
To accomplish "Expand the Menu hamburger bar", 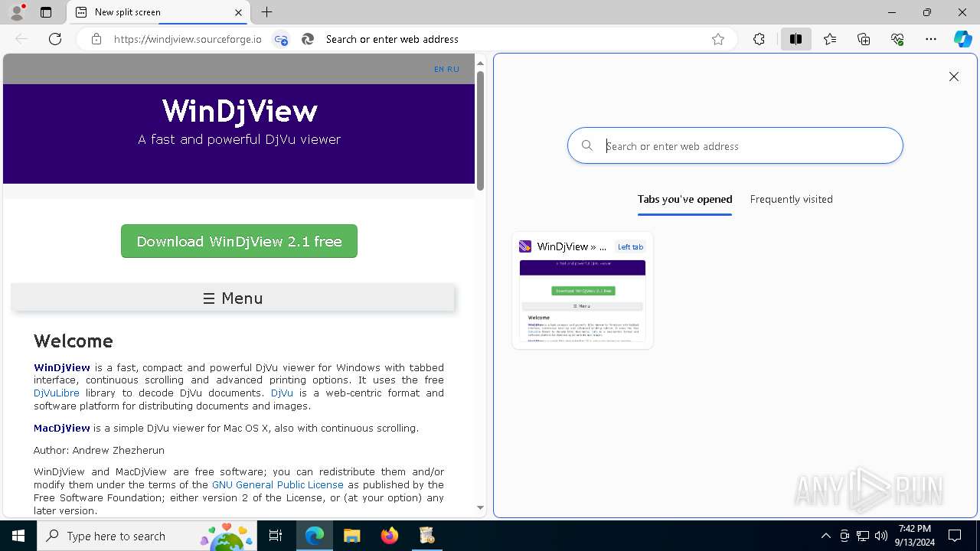I will (x=233, y=298).
